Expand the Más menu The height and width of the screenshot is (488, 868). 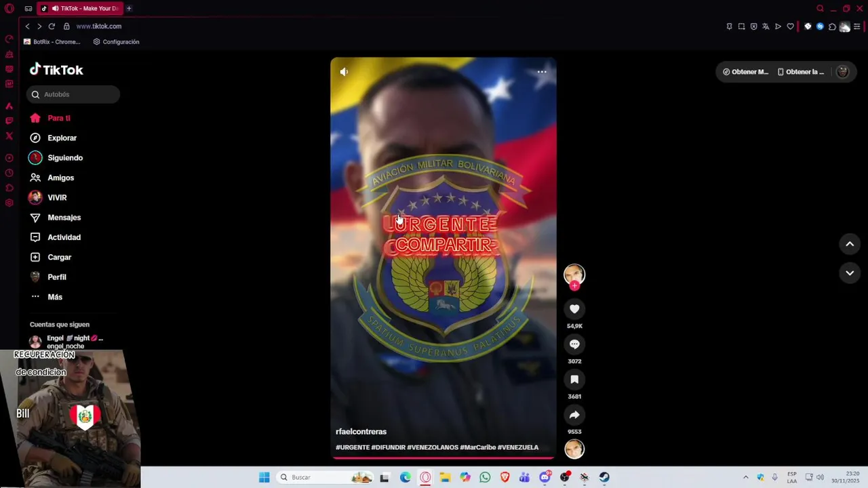[46, 297]
